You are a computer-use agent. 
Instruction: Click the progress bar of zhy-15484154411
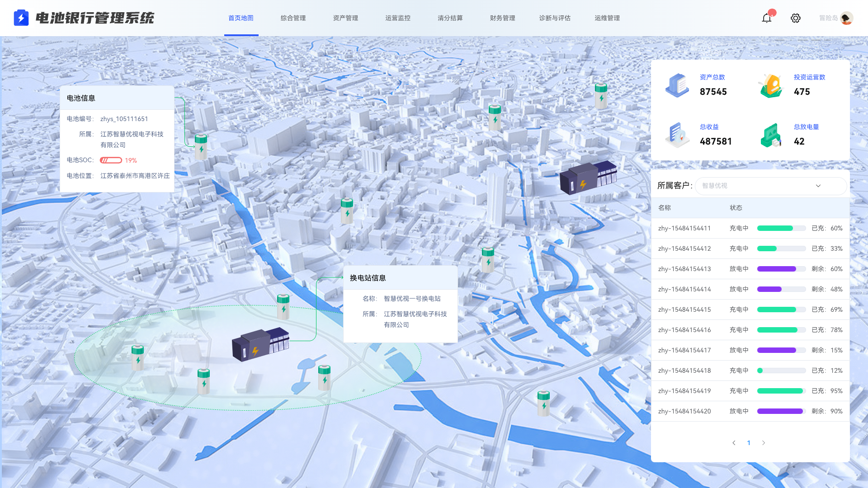[x=781, y=228]
